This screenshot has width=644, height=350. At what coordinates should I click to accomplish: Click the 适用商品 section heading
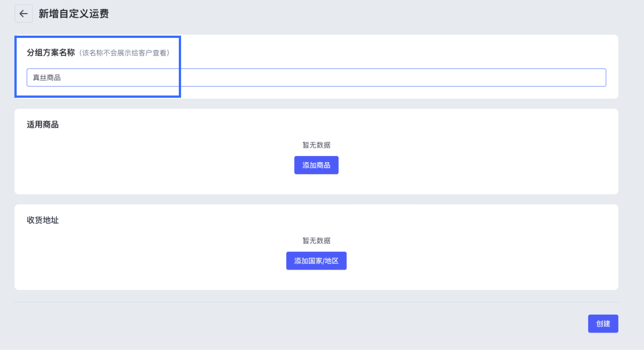pos(43,124)
